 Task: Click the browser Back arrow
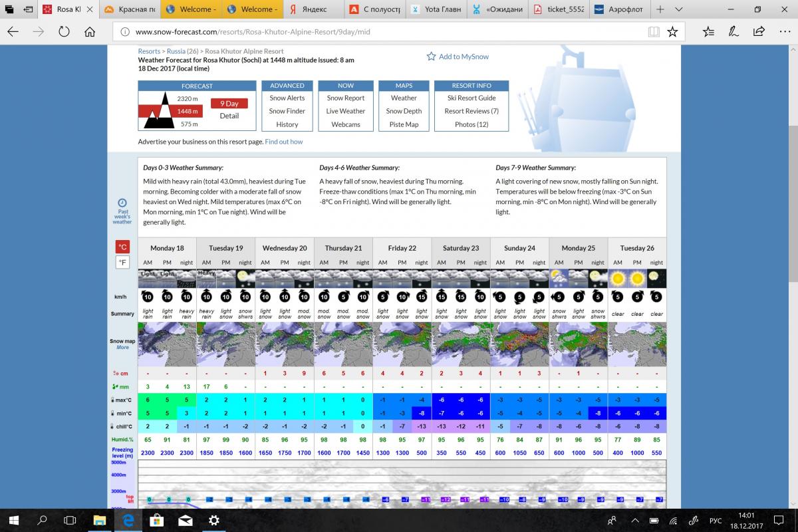[13, 31]
